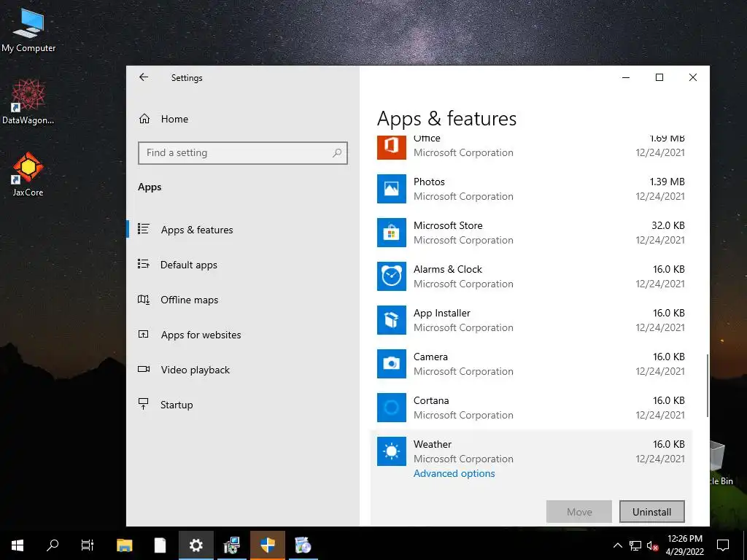The image size is (747, 560).
Task: Select the App Installer row name
Action: tap(441, 313)
